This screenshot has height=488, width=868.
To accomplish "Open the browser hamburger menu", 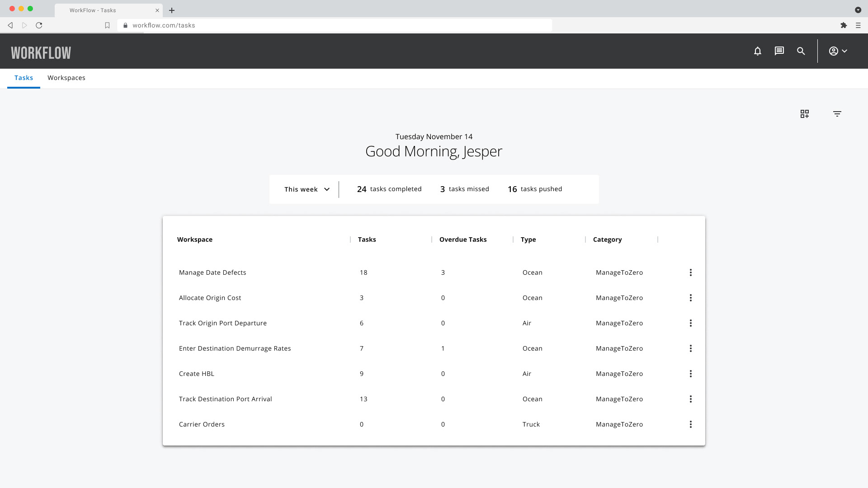I will (x=858, y=25).
